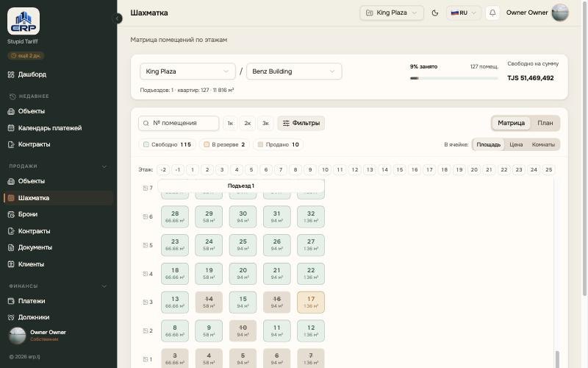Screen dimensions: 588x368
Task: Open Должники in the sidebar
Action: (33, 317)
